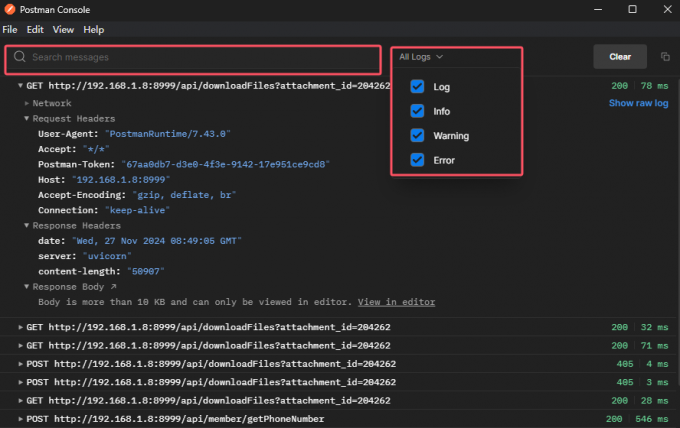Open the Help menu
The image size is (680, 428).
pos(94,29)
